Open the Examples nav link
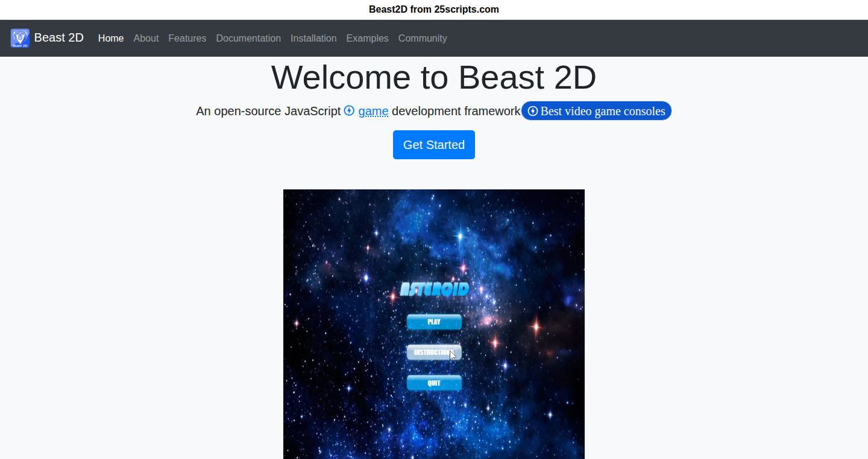Image resolution: width=868 pixels, height=459 pixels. click(x=367, y=38)
